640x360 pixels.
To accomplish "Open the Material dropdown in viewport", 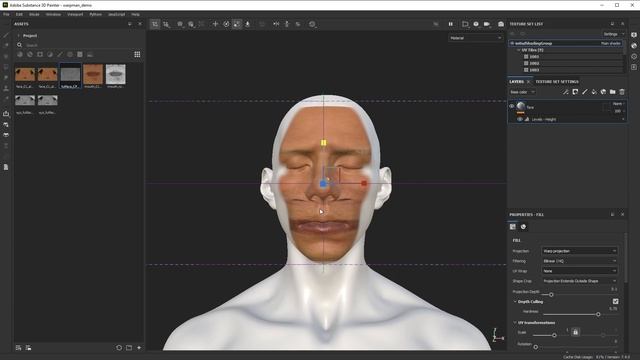I will coord(476,38).
